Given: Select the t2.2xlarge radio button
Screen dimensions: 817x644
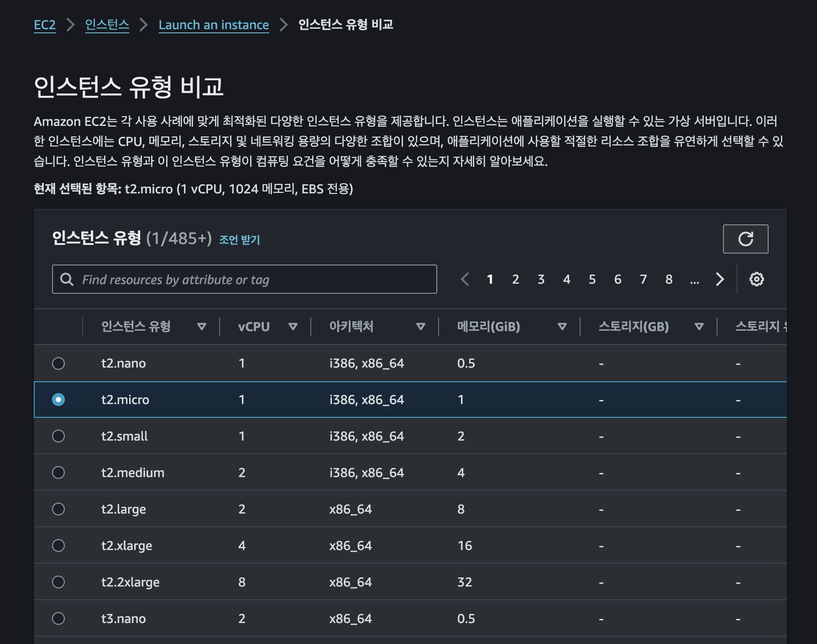Looking at the screenshot, I should tap(58, 582).
